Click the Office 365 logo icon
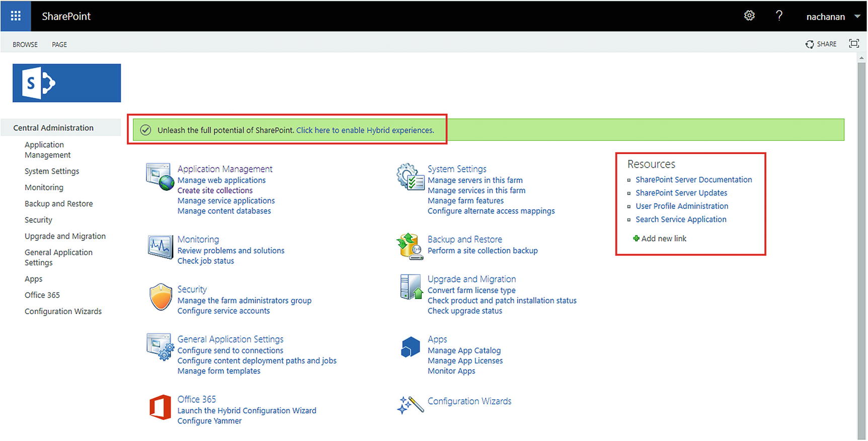868x441 pixels. [160, 407]
